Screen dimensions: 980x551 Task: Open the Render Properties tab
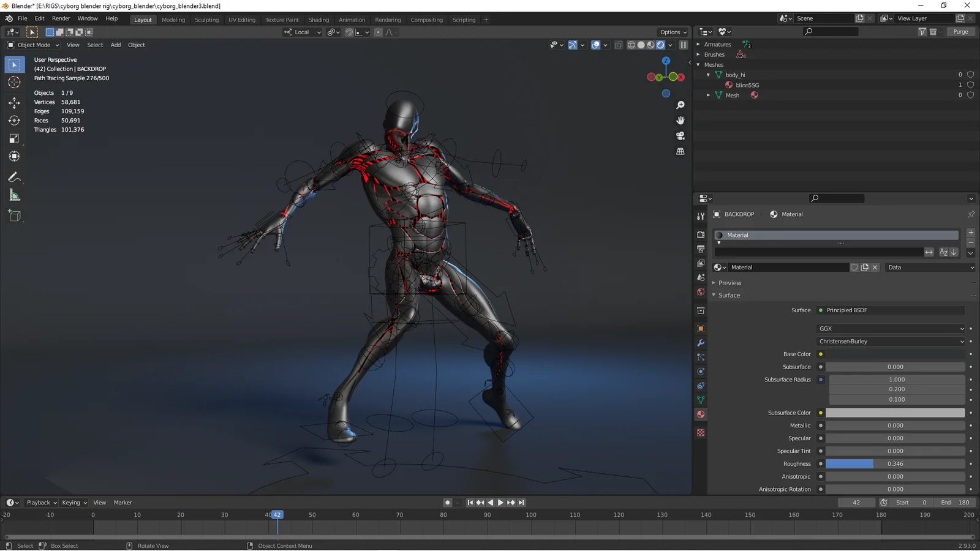pyautogui.click(x=700, y=234)
